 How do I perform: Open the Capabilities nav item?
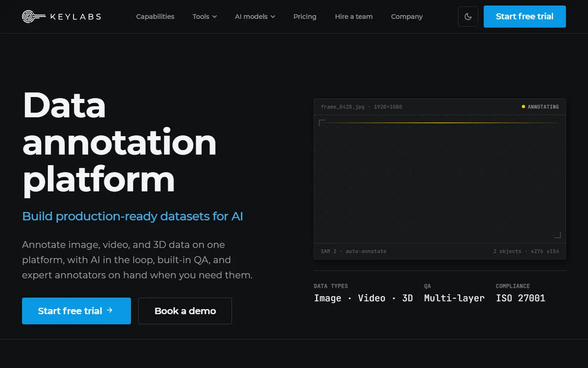pyautogui.click(x=155, y=17)
